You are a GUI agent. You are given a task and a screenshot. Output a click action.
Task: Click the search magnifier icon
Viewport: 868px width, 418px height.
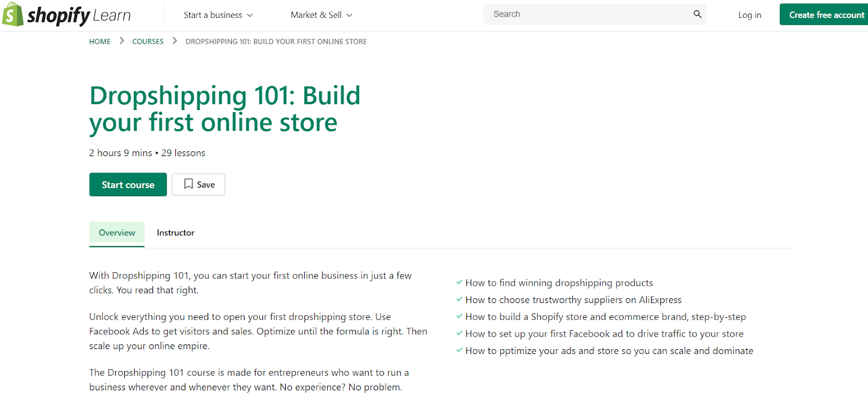point(697,14)
